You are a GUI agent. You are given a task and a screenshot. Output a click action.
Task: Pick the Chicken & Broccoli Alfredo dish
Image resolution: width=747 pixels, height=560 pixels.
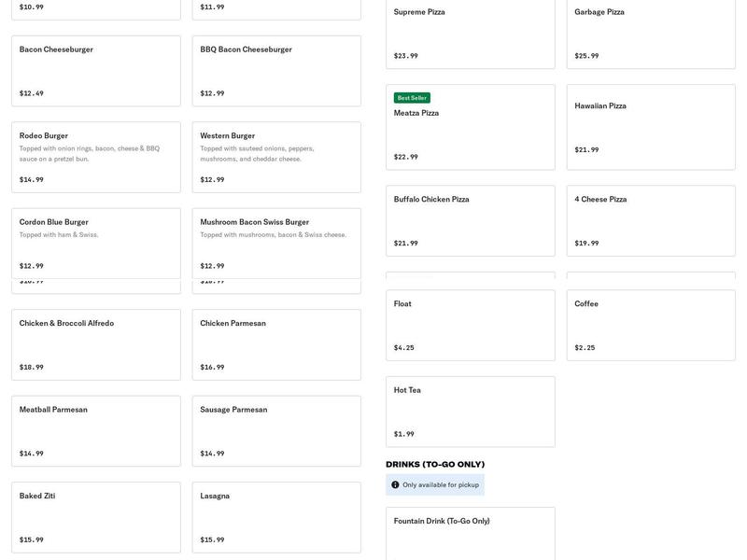pos(95,344)
